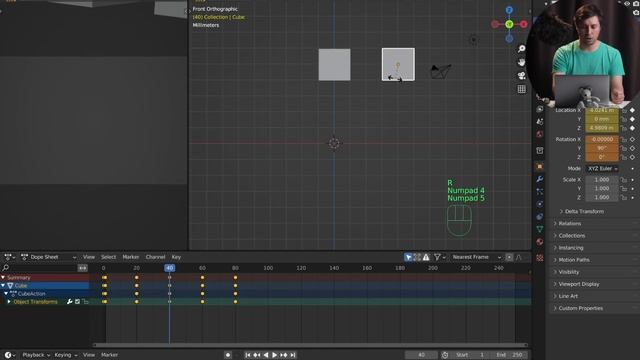Open the Particles properties tab
Screen dimensions: 640x360
[x=540, y=191]
